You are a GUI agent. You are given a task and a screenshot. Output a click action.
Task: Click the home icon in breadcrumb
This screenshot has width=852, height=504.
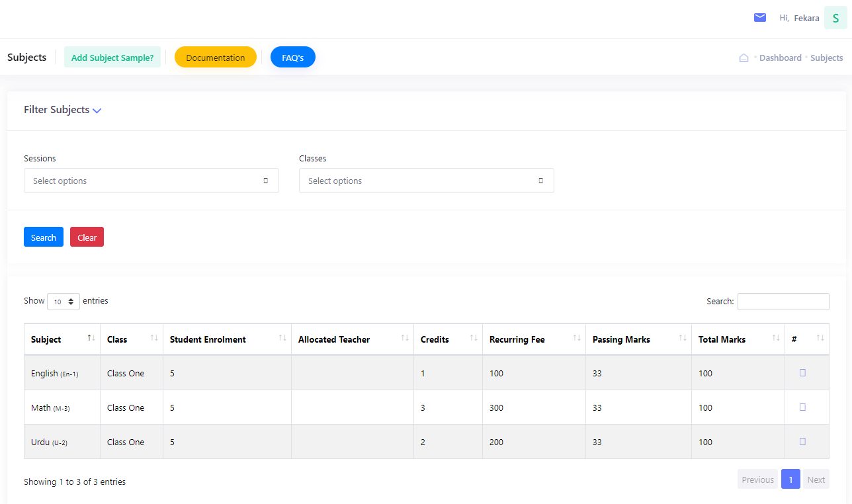744,58
